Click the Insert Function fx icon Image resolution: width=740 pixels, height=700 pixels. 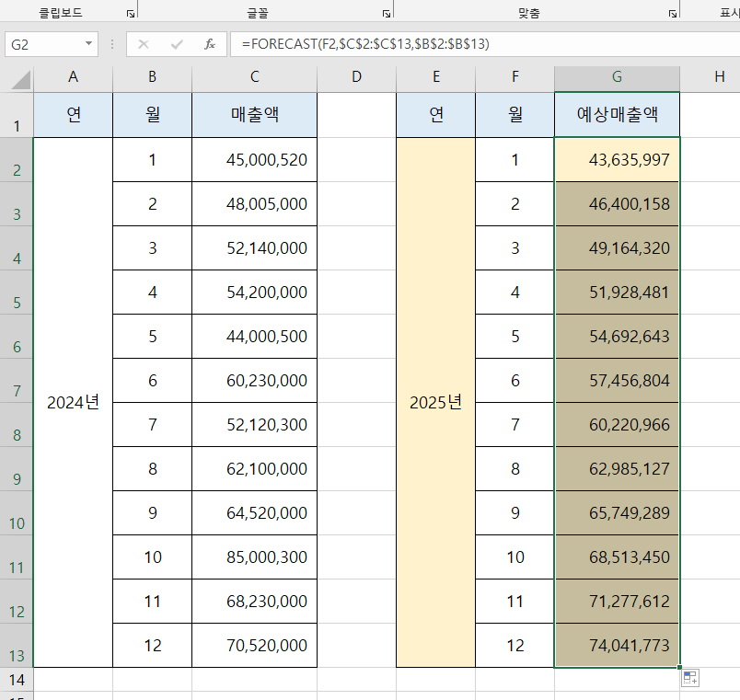(210, 44)
